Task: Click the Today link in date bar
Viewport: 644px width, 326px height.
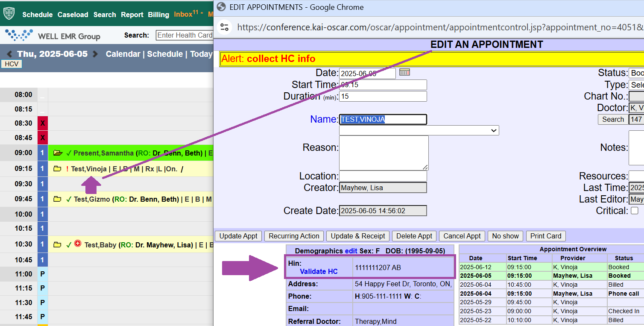Action: point(201,54)
